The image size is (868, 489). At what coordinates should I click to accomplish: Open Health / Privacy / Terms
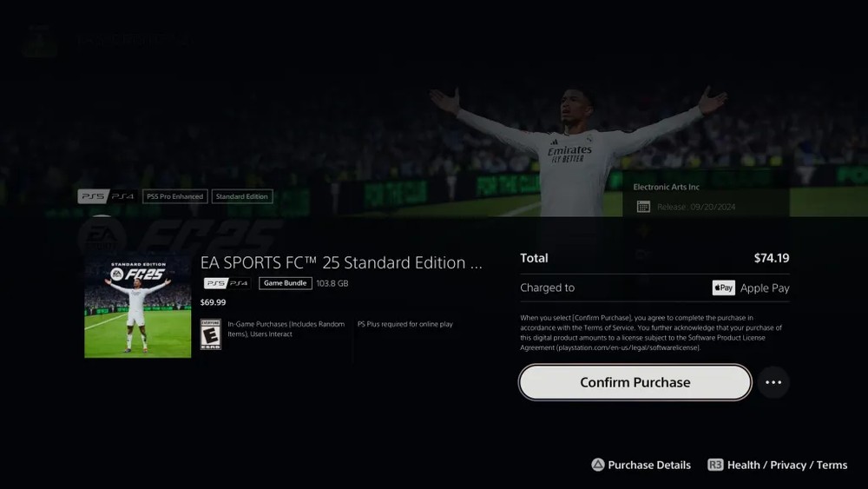click(x=787, y=466)
